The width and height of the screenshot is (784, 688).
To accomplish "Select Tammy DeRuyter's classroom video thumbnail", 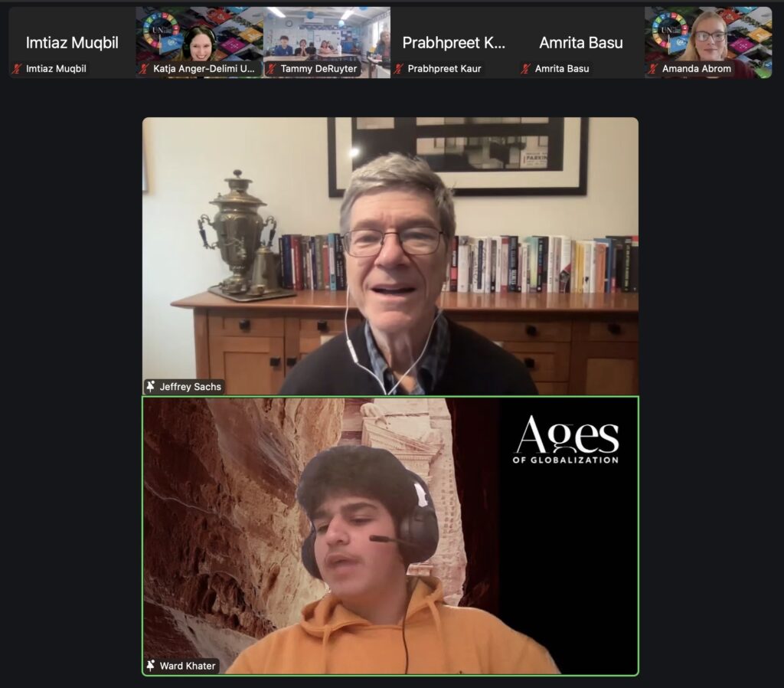I will 327,34.
